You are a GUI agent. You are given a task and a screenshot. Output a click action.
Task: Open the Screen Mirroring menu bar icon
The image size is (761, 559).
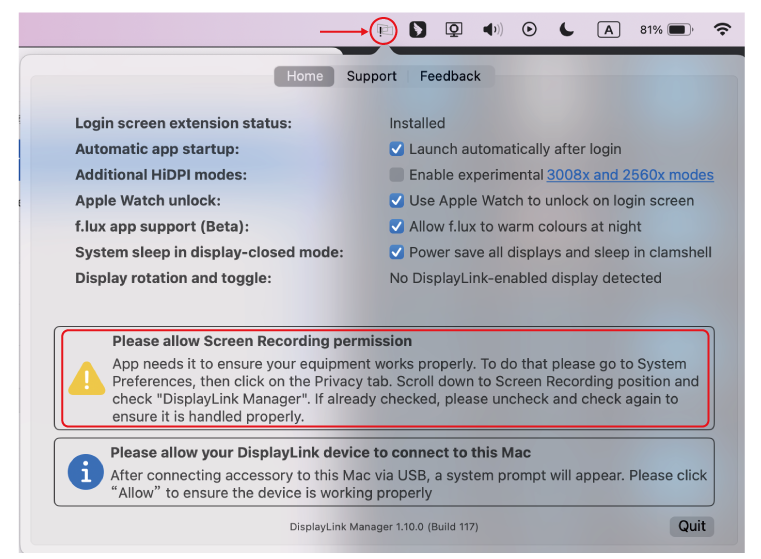(x=454, y=30)
